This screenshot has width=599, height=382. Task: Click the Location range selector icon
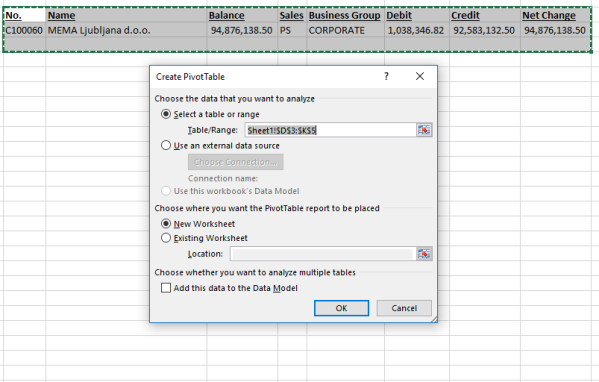pos(424,254)
